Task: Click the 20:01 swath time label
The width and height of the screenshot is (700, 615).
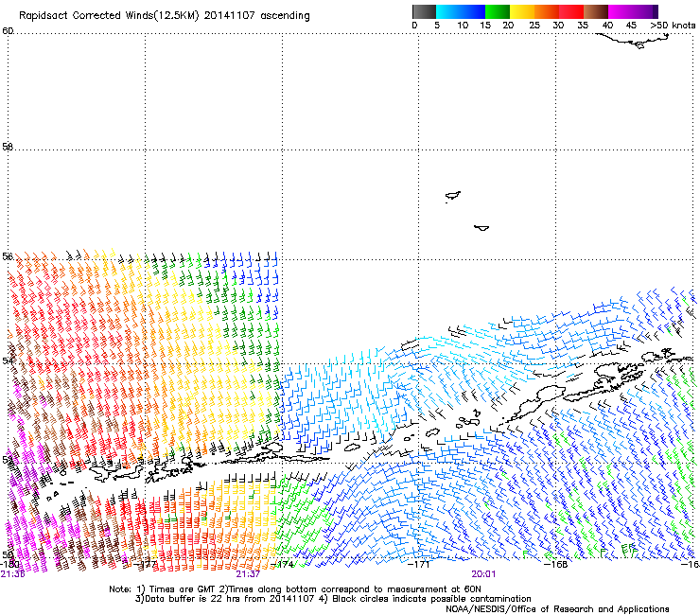Action: coord(483,574)
